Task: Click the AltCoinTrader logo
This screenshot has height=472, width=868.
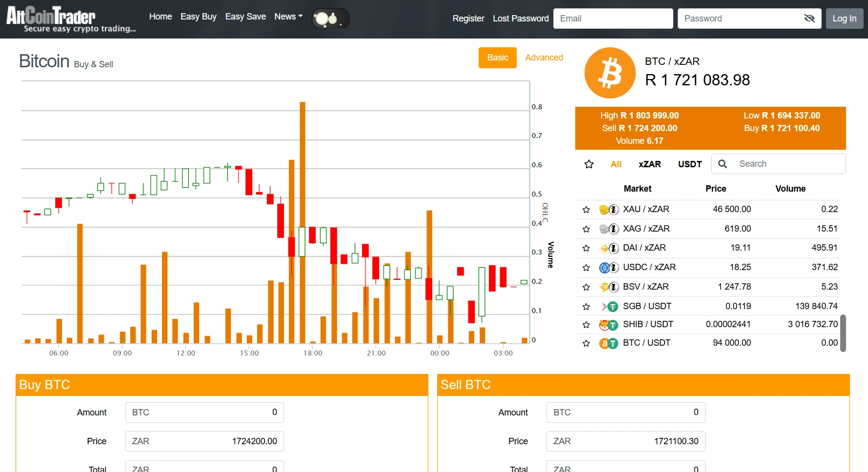Action: click(70, 19)
